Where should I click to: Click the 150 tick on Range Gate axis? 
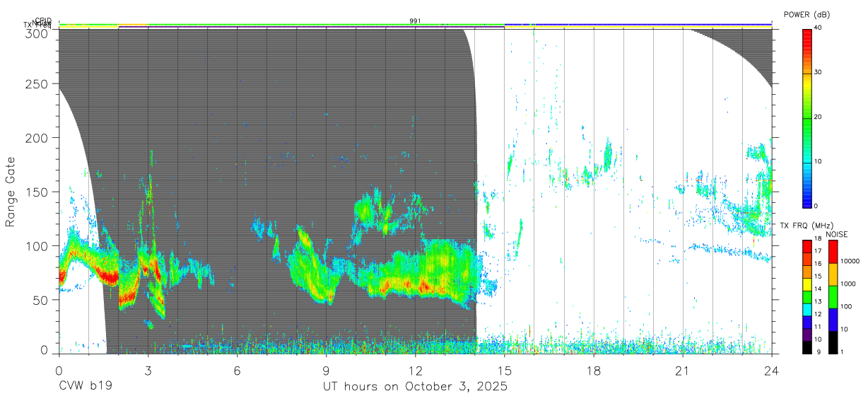[x=38, y=192]
